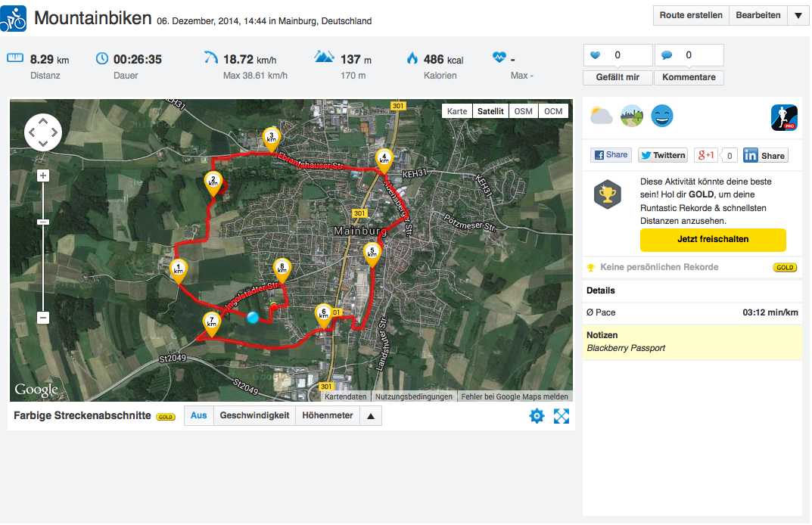Image resolution: width=812 pixels, height=525 pixels.
Task: Click Jetzt freischalten yellow button
Action: click(713, 240)
